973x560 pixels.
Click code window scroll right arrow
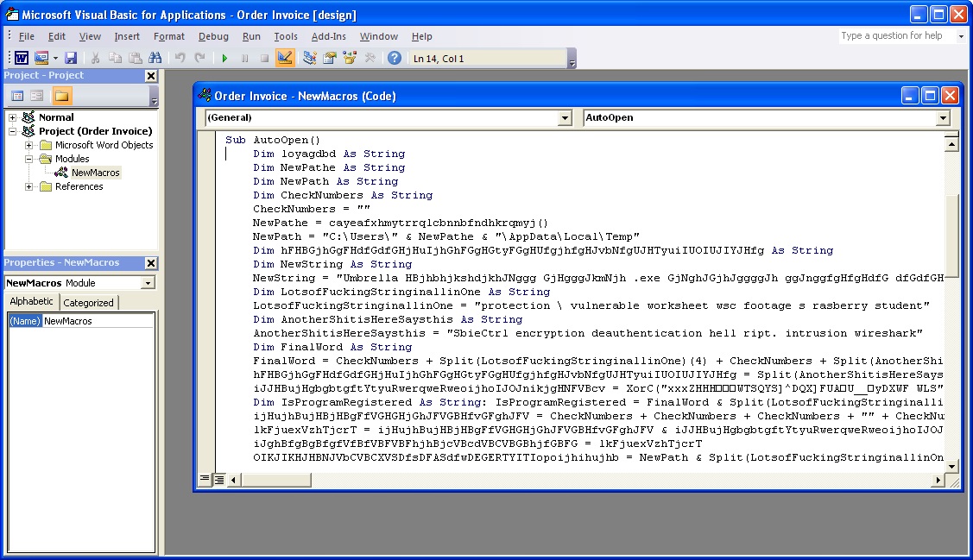[938, 480]
